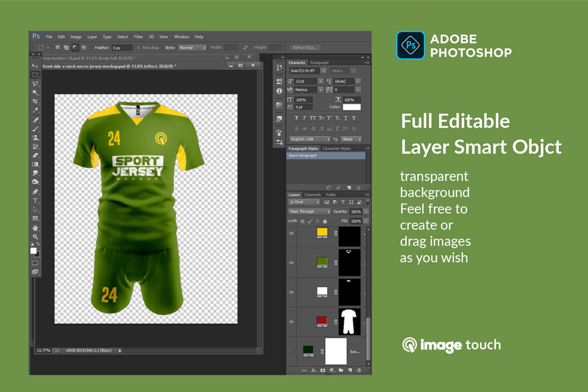Viewport: 588px width, 392px height.
Task: Toggle lock position icon
Action: [318, 221]
